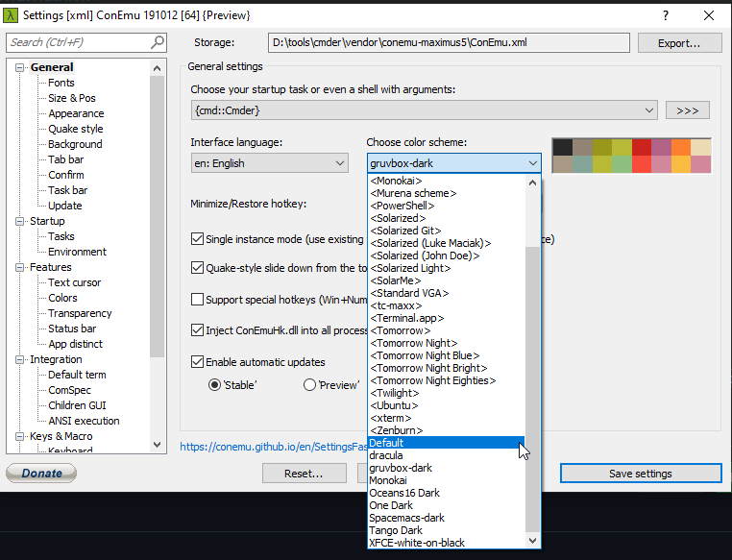Image resolution: width=732 pixels, height=560 pixels.
Task: Select XFCE-white-on-black scheme
Action: pyautogui.click(x=447, y=543)
